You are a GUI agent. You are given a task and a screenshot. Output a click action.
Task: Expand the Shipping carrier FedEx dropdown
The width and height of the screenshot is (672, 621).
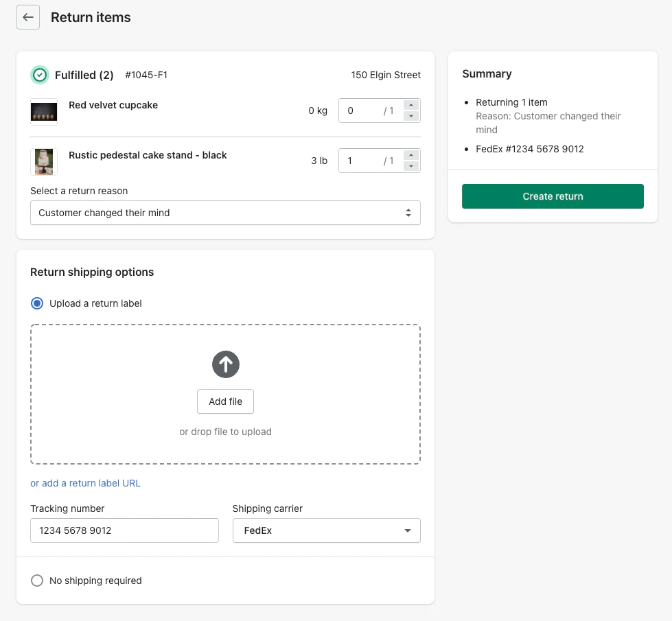(326, 530)
